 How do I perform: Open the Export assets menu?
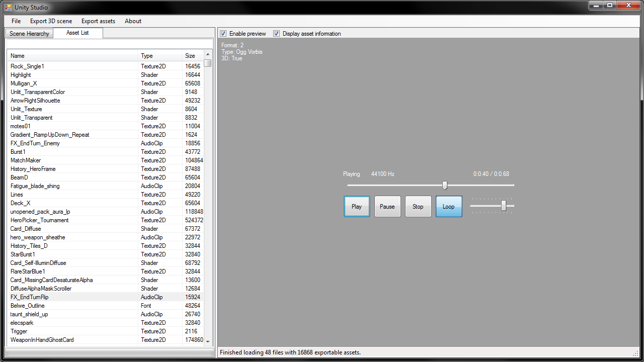click(98, 21)
